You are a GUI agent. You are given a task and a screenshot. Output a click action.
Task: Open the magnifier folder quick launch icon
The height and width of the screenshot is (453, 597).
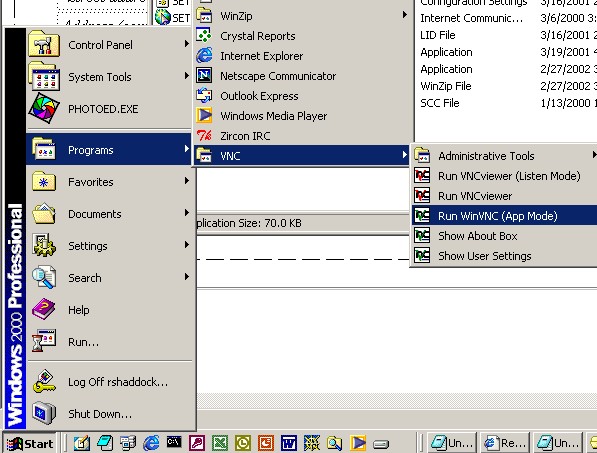click(334, 443)
